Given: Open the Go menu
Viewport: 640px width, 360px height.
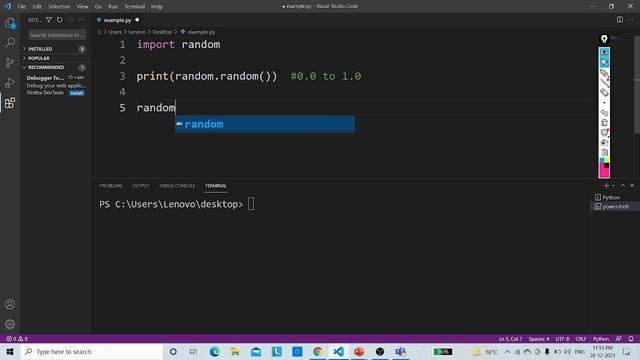Looking at the screenshot, I should [98, 7].
